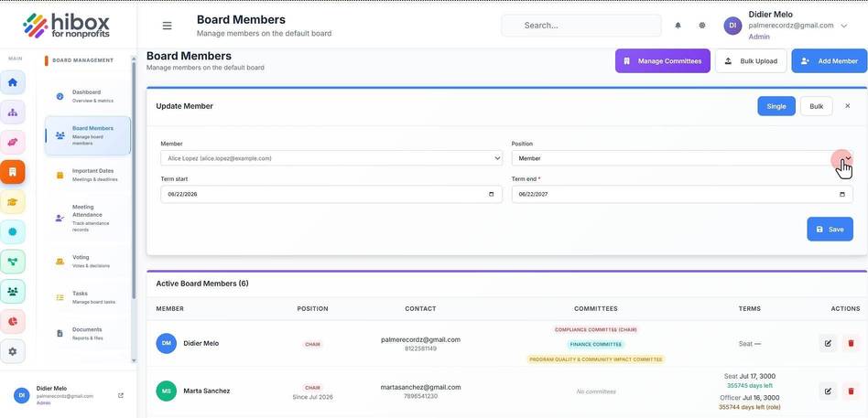Open the teal circle icon in main rail
The height and width of the screenshot is (418, 868).
(13, 231)
